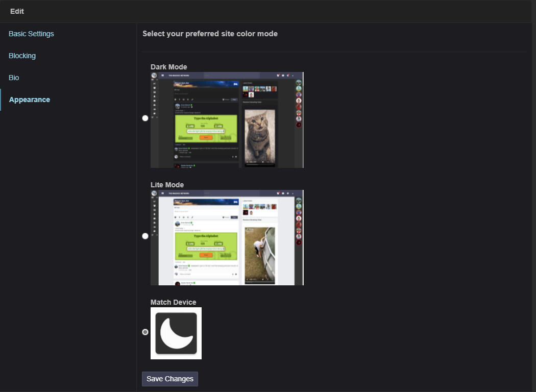The height and width of the screenshot is (392, 536).
Task: Open the Blocking settings page
Action: (22, 56)
